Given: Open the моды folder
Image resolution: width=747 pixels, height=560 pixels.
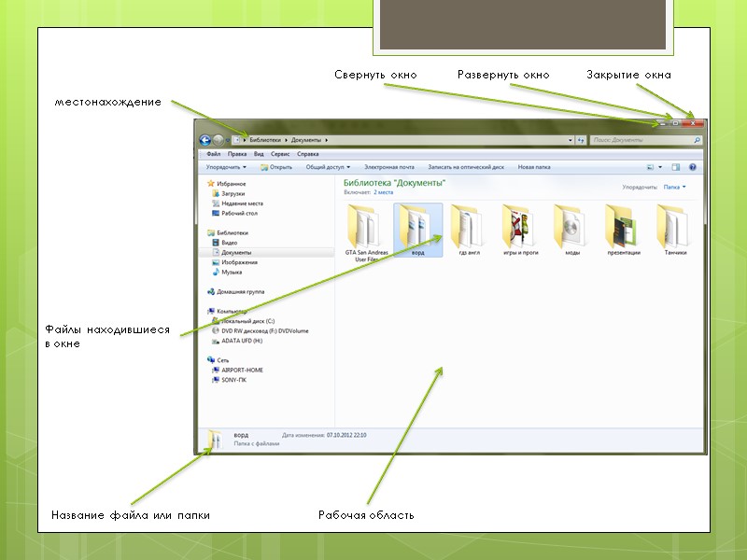Looking at the screenshot, I should [572, 231].
